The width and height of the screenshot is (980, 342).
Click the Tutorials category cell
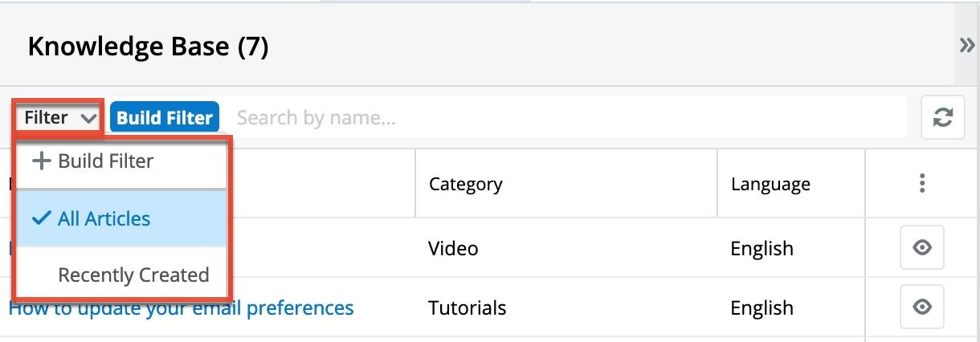click(467, 308)
